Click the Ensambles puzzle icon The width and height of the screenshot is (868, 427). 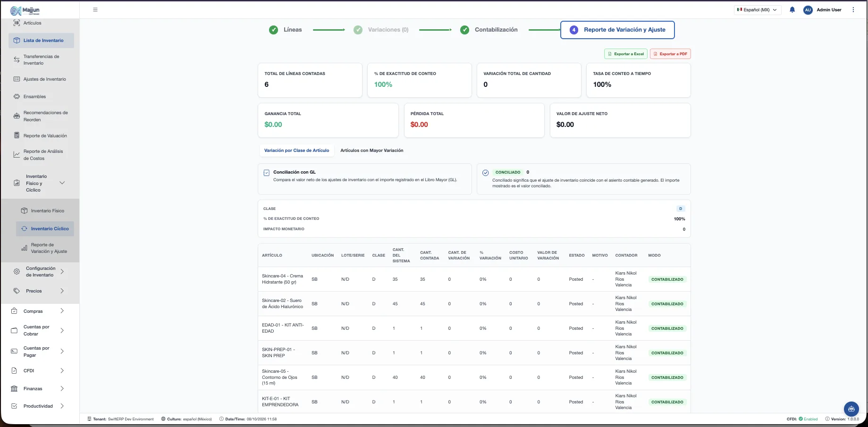pos(17,96)
